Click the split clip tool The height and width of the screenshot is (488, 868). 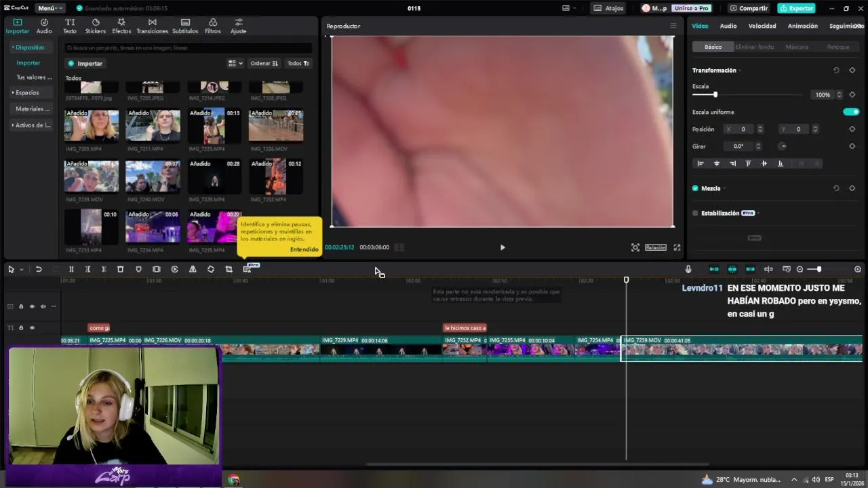coord(71,269)
